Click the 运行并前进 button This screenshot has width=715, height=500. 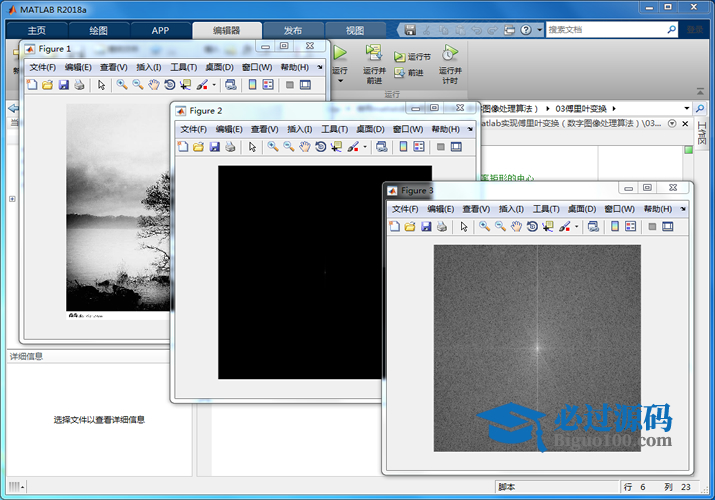point(374,60)
